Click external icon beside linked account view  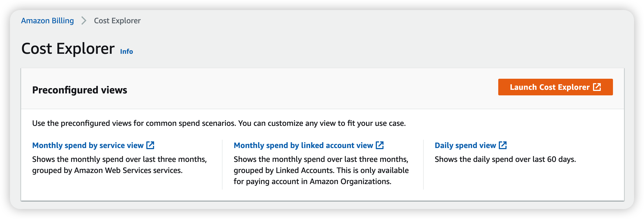(x=380, y=145)
